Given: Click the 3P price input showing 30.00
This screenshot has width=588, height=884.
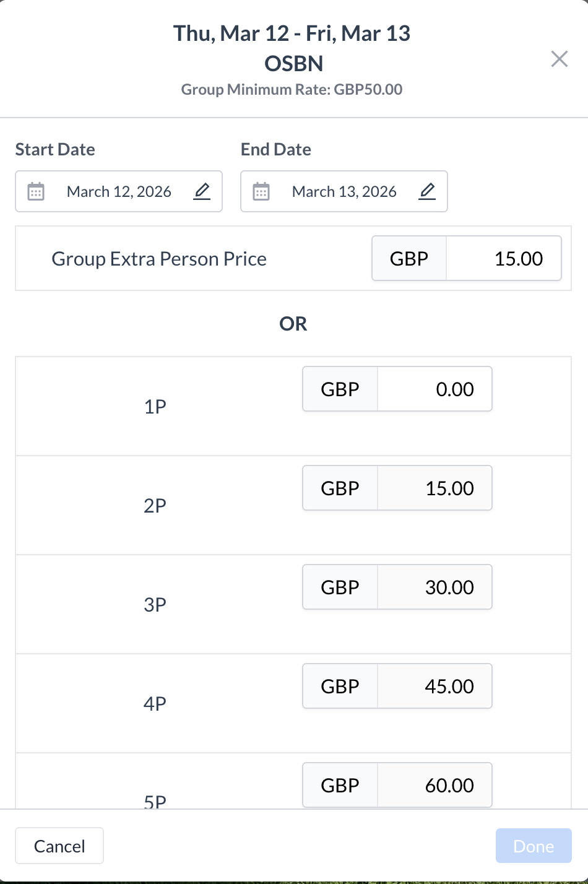Looking at the screenshot, I should (435, 587).
